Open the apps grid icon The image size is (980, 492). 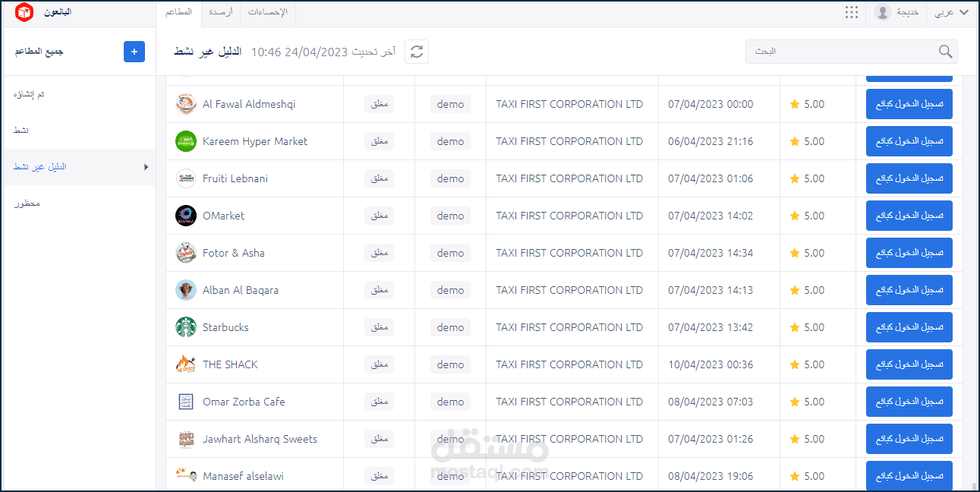852,12
